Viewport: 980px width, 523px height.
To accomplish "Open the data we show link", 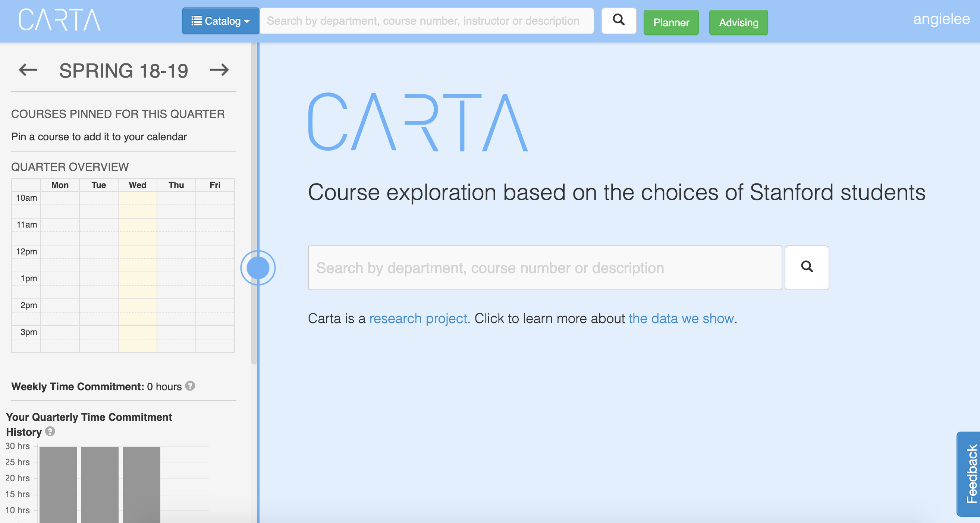I will (681, 318).
